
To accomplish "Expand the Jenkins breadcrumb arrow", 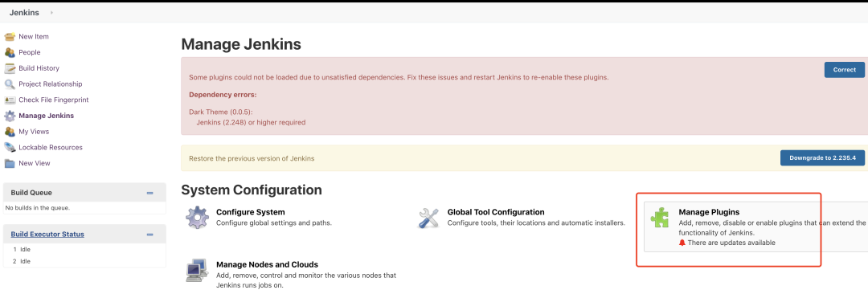I will click(52, 12).
